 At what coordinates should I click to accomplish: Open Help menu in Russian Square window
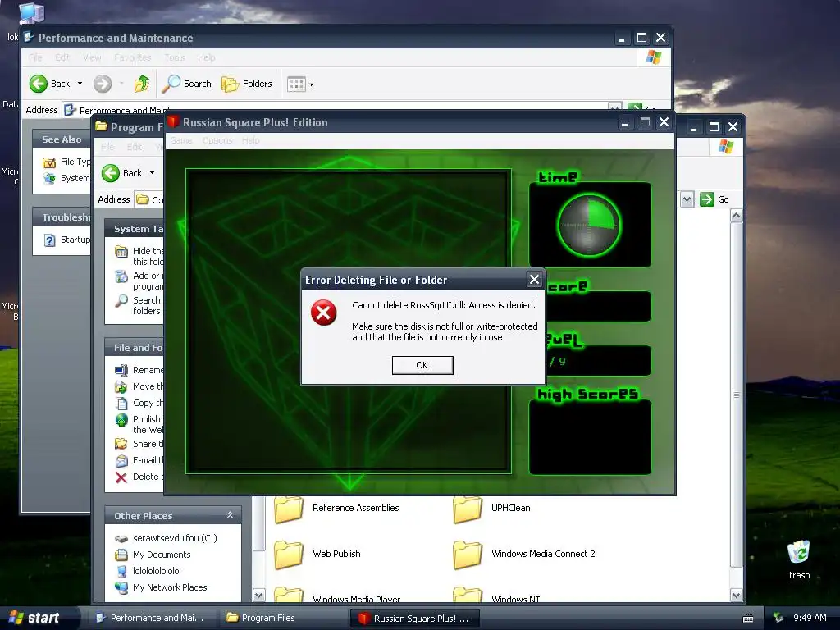250,140
